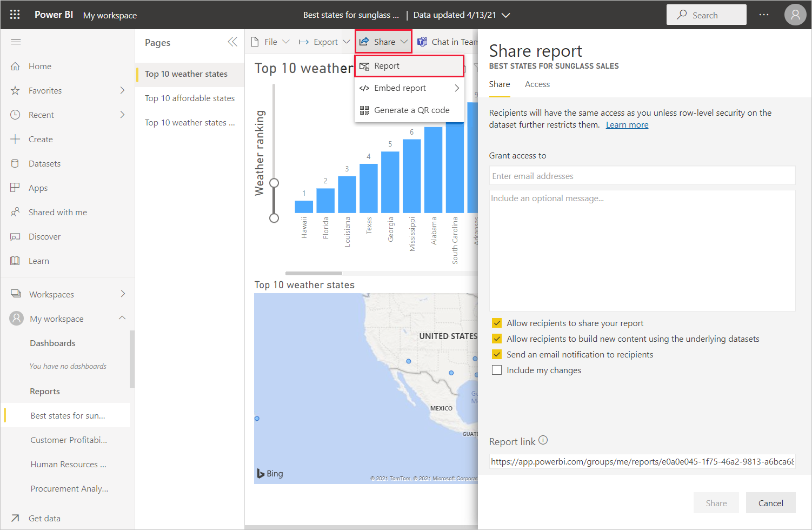The width and height of the screenshot is (812, 530).
Task: Switch to the Access tab
Action: pos(537,84)
